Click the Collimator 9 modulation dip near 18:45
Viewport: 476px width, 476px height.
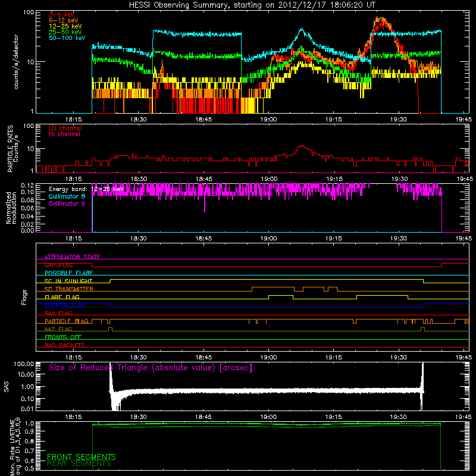click(205, 204)
